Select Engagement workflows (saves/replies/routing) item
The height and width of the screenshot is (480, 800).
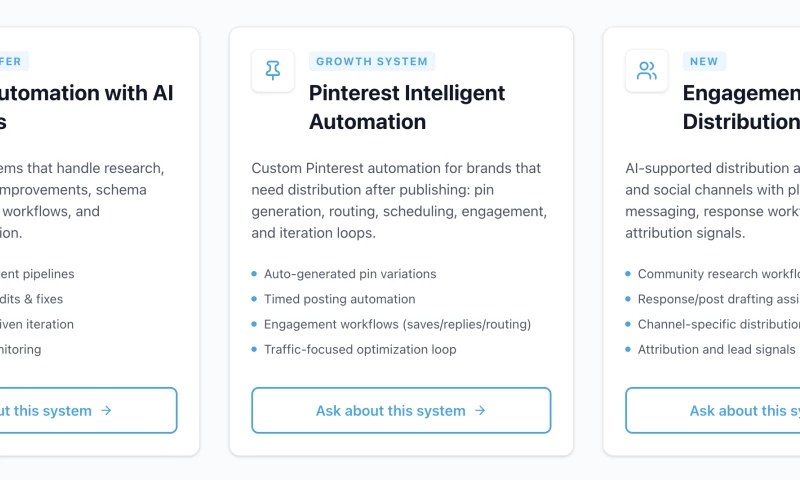397,324
